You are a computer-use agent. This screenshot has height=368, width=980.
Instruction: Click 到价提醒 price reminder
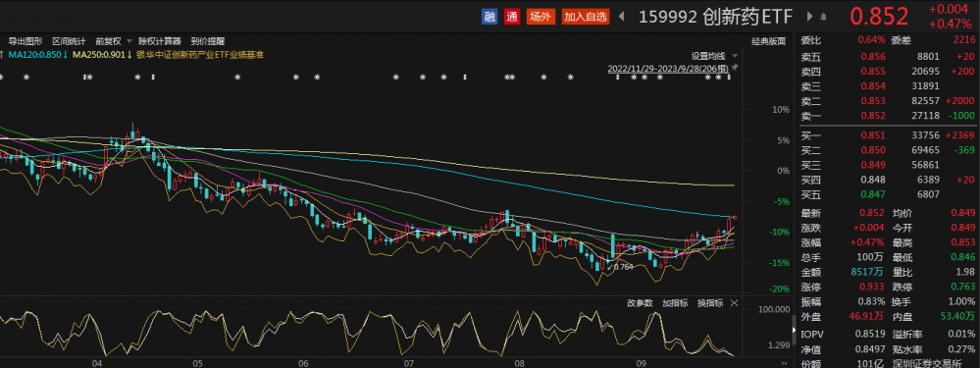(208, 41)
